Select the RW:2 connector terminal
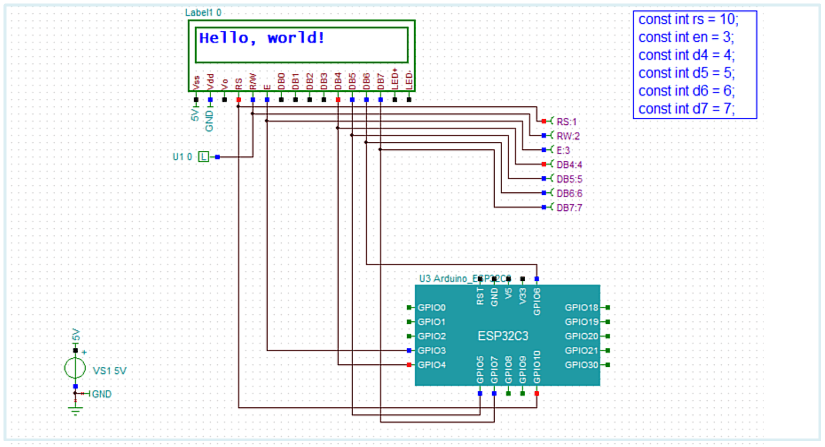The image size is (825, 447). (545, 135)
